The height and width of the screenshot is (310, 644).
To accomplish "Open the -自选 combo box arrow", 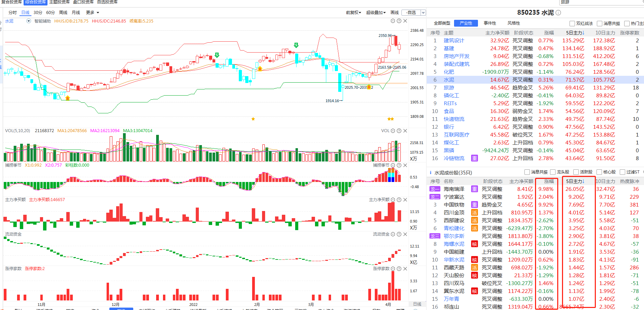I will click(423, 13).
